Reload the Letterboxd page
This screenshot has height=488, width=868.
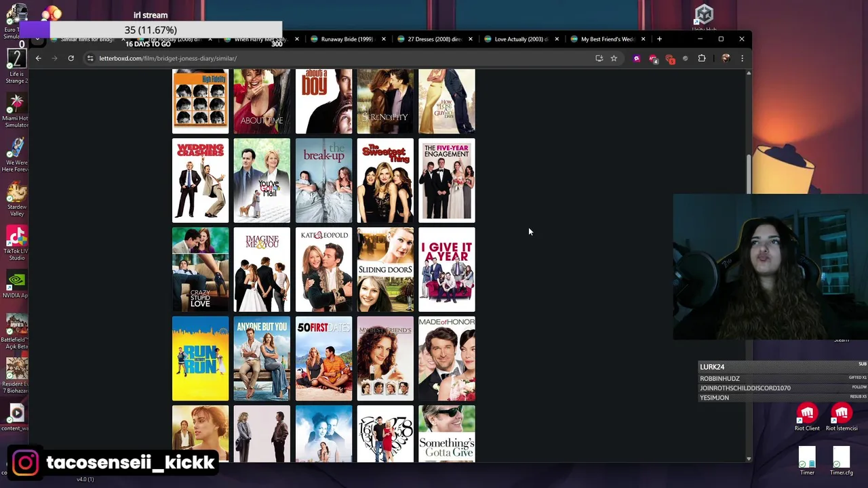click(71, 58)
